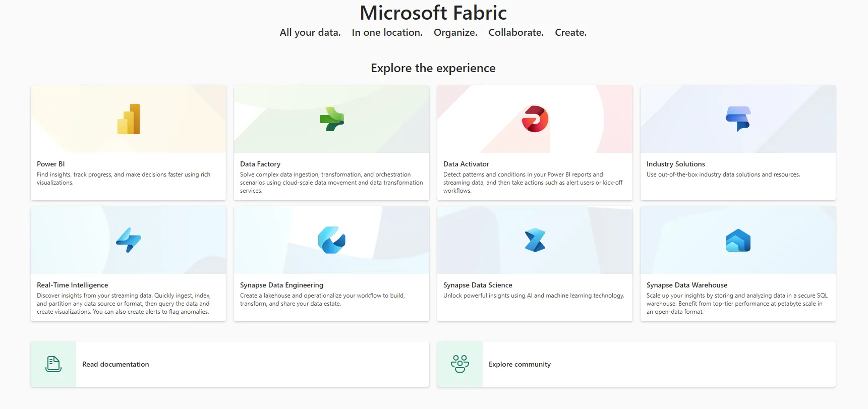Click the Synapse Data Warehouse description text
This screenshot has height=409, width=868.
[x=737, y=304]
